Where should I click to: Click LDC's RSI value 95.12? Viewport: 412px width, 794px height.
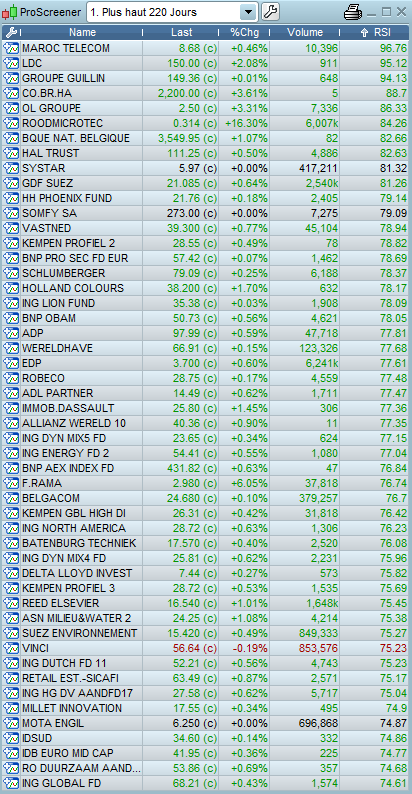pyautogui.click(x=393, y=63)
